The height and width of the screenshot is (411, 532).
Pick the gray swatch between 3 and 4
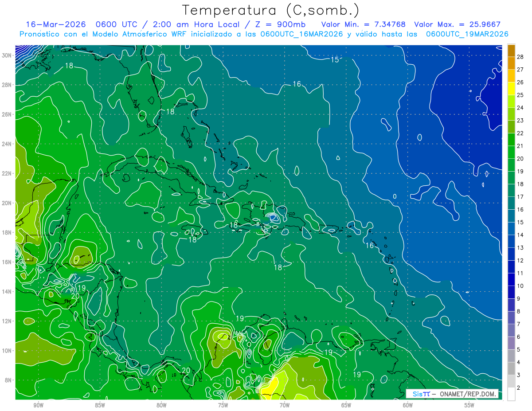click(x=511, y=369)
